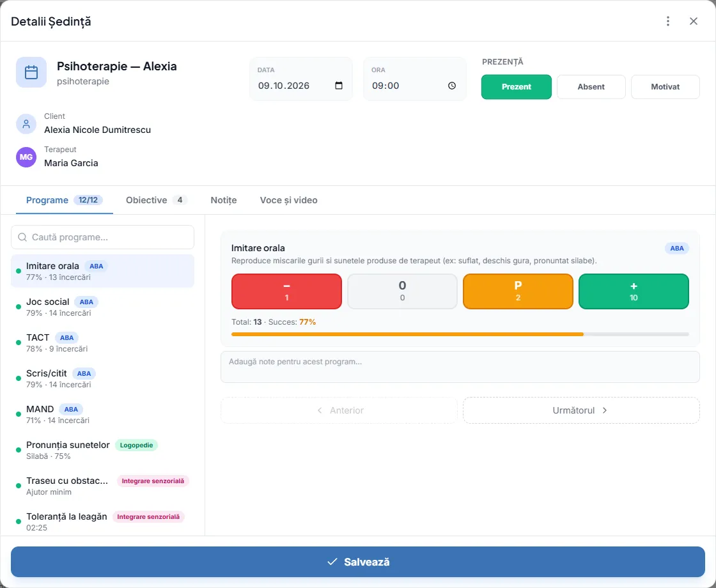Image resolution: width=716 pixels, height=588 pixels.
Task: Click the calendar session icon beside Psihoterapie
Action: (x=31, y=72)
